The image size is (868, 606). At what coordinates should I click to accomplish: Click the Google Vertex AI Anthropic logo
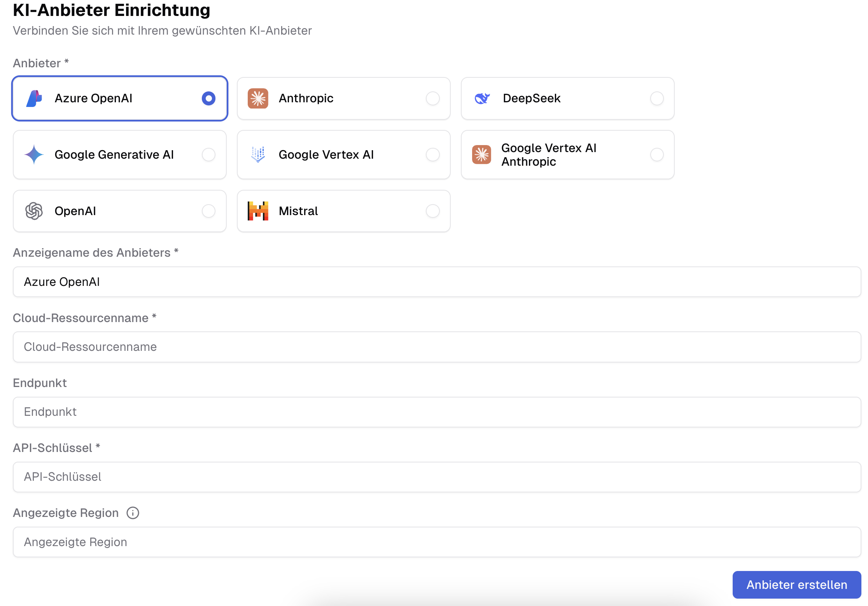tap(481, 154)
